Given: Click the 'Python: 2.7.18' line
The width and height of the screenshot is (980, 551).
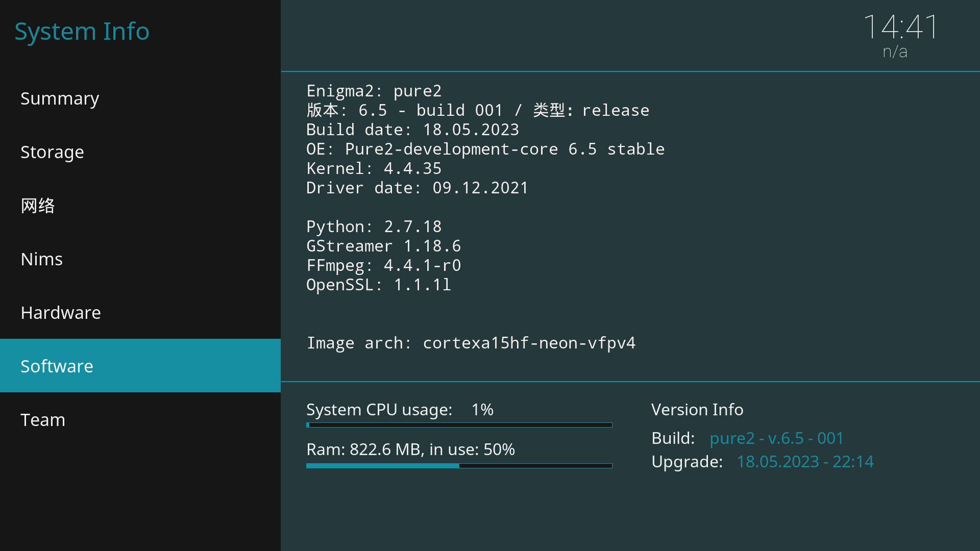Looking at the screenshot, I should (374, 227).
